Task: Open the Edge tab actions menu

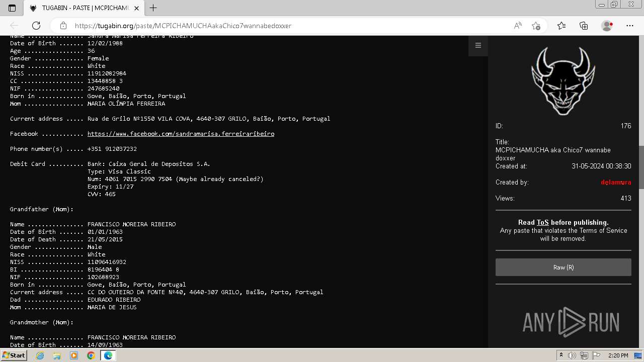Action: 12,8
